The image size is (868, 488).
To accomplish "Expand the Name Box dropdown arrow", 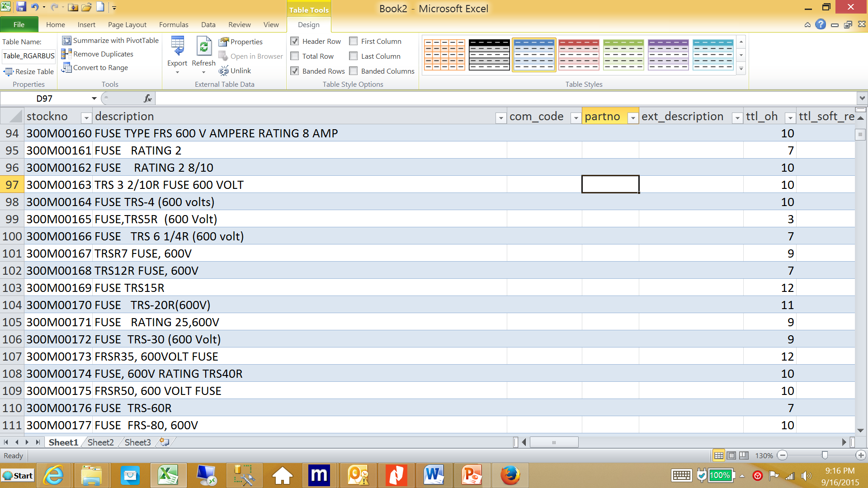I will [x=94, y=99].
